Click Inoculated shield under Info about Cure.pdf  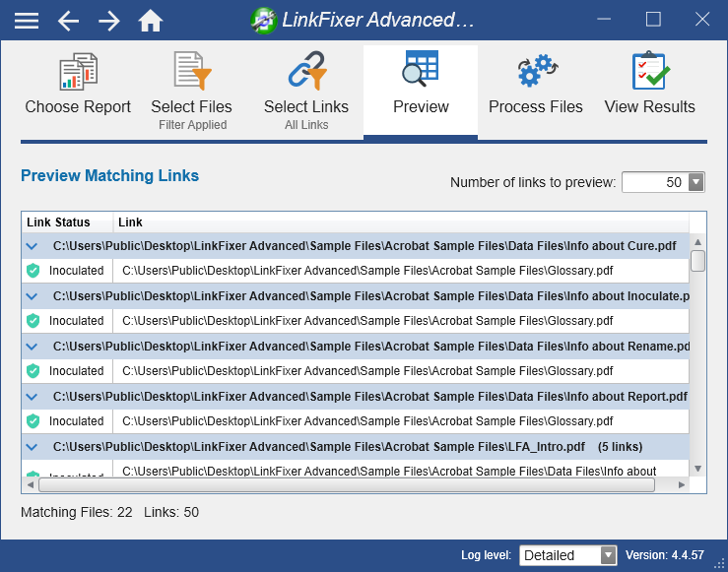tap(33, 271)
